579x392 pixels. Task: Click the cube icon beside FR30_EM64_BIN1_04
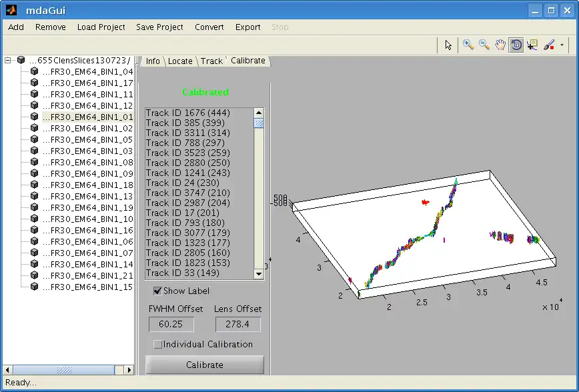[x=34, y=71]
